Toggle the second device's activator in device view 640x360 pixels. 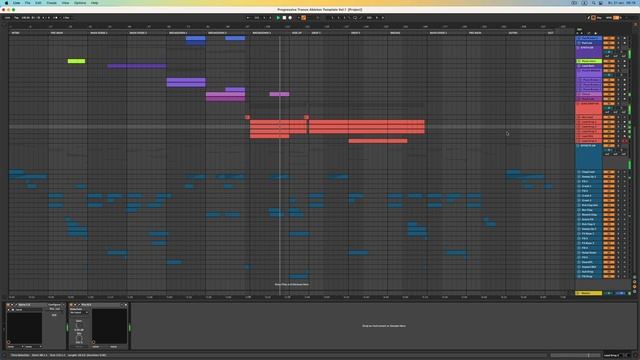pyautogui.click(x=71, y=305)
